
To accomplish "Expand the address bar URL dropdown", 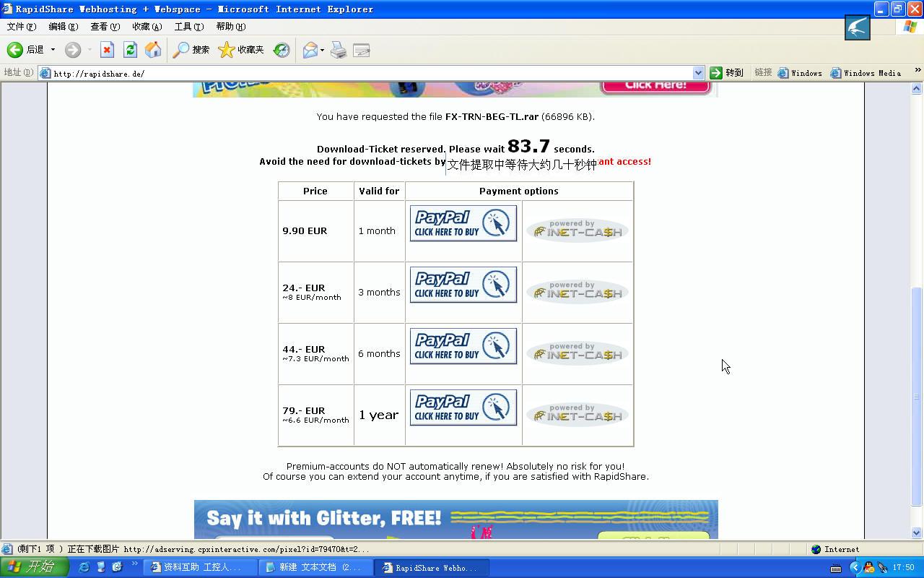I will pyautogui.click(x=698, y=73).
